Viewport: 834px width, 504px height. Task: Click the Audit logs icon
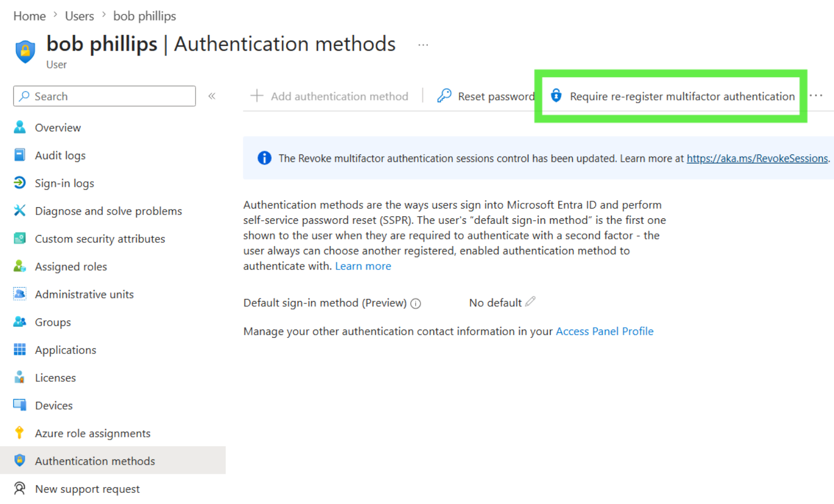point(19,155)
